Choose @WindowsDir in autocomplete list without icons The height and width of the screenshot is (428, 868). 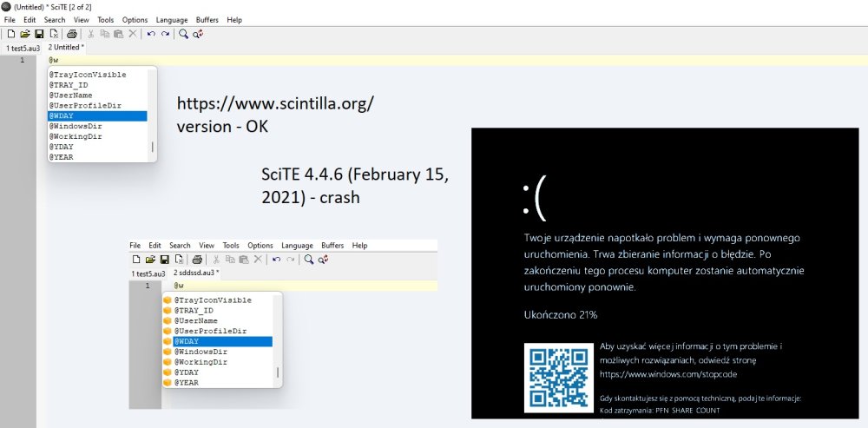pyautogui.click(x=97, y=126)
